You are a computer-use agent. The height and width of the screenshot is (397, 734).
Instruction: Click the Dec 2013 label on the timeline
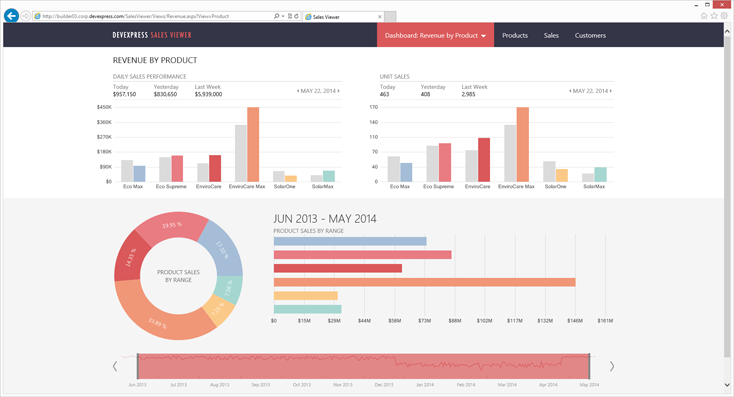click(x=384, y=385)
